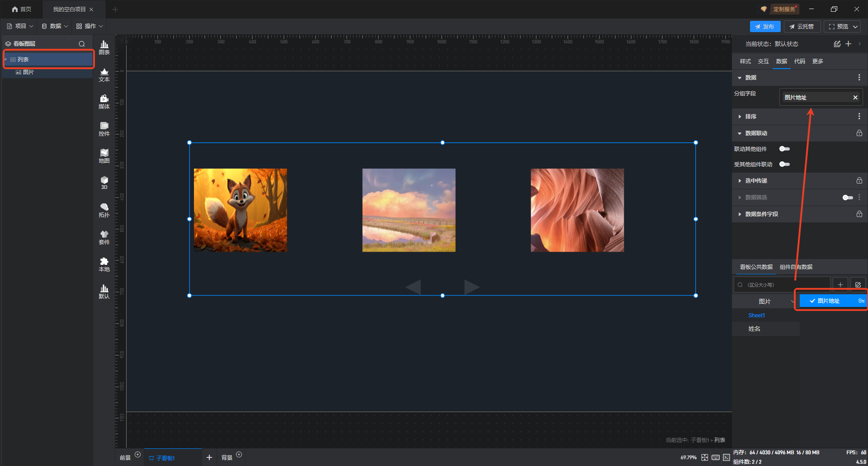Collapse the 列表 layer tree item
Image resolution: width=868 pixels, height=466 pixels.
5,60
